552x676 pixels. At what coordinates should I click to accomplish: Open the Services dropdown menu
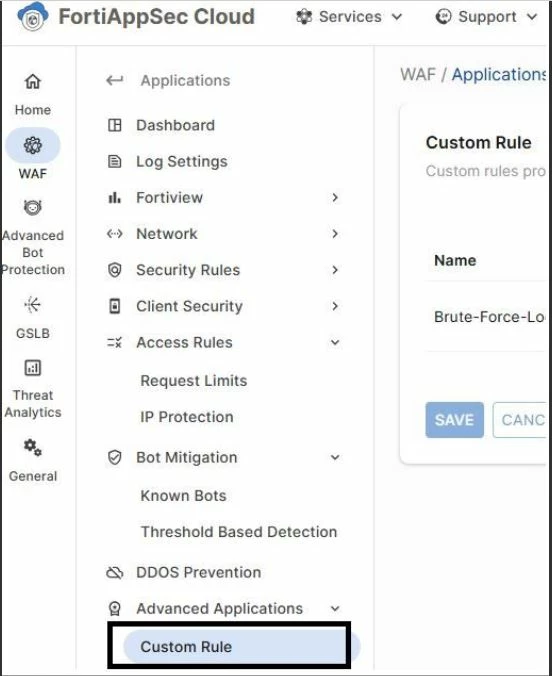[349, 17]
